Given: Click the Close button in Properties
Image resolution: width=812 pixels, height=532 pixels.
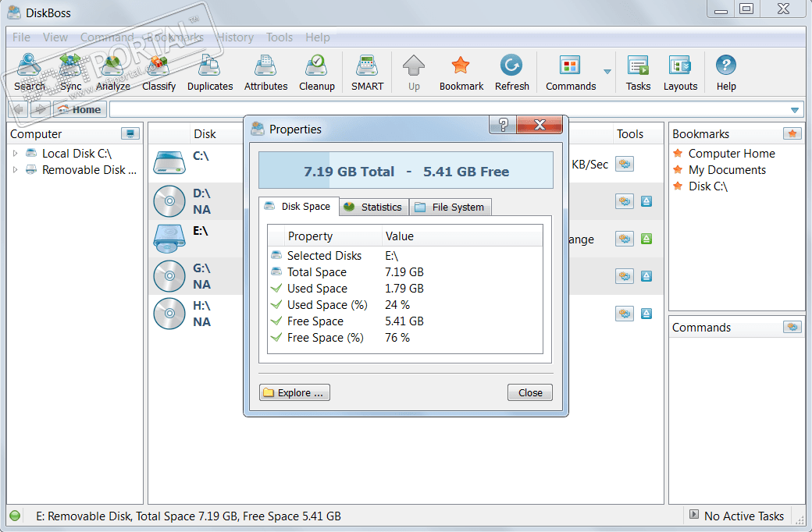Looking at the screenshot, I should click(530, 392).
